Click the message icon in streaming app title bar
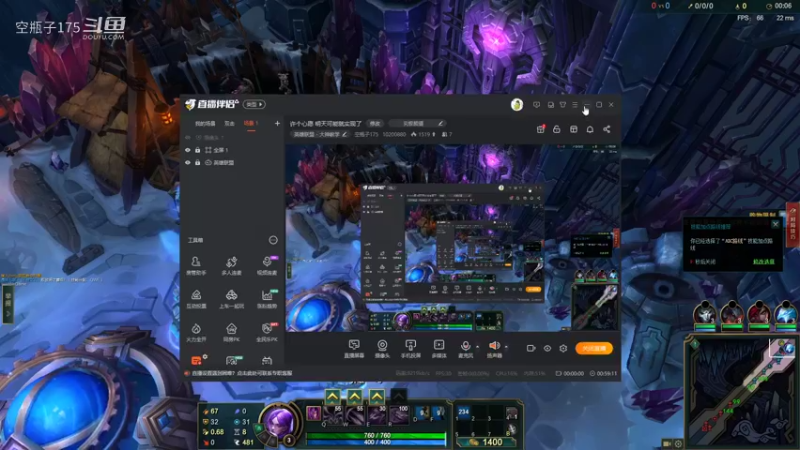Viewport: 800px width, 450px height. pos(536,105)
